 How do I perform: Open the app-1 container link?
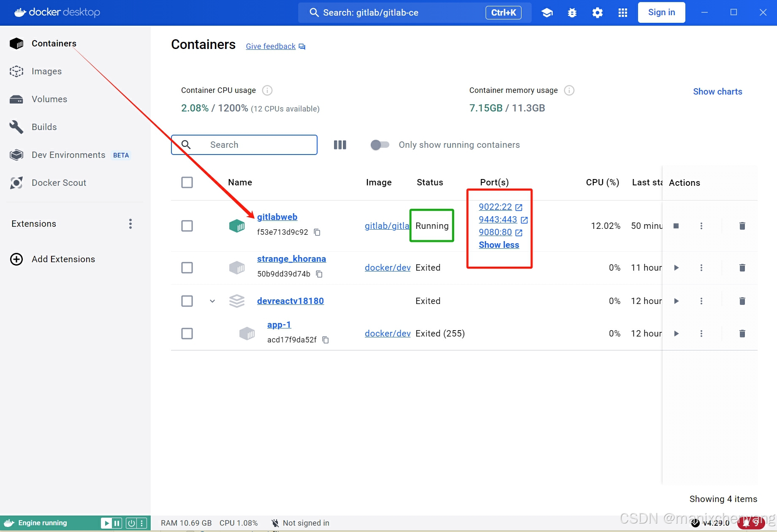coord(279,325)
